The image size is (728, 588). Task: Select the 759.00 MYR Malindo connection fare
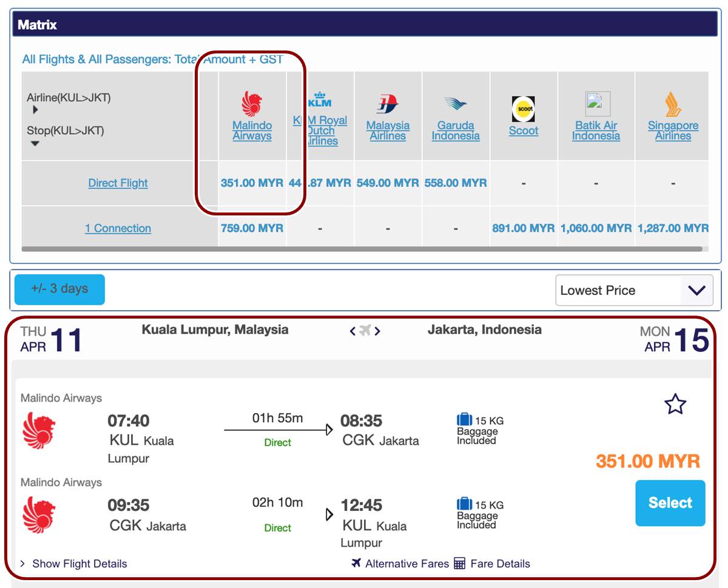pos(252,228)
